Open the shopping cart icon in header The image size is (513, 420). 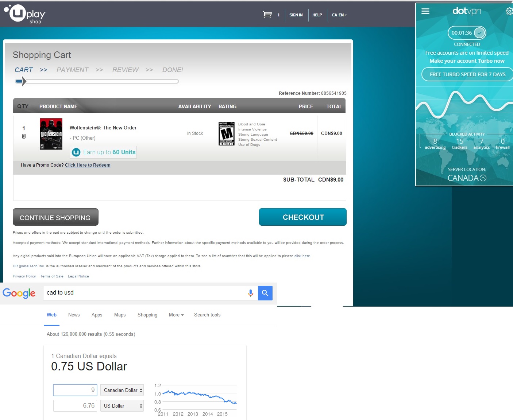point(267,15)
